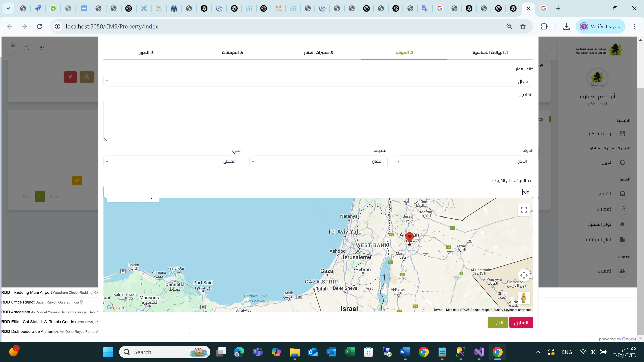Open the المدينة city dropdown
This screenshot has height=362, width=644.
click(318, 161)
